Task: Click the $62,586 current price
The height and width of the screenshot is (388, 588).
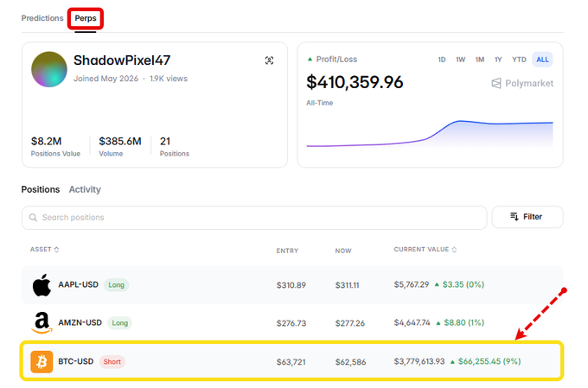Action: point(350,362)
